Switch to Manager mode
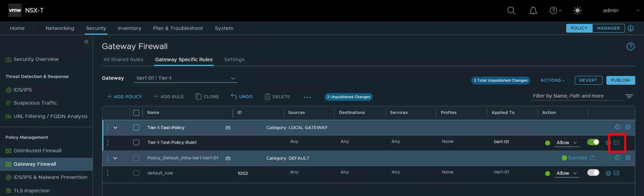Viewport: 644px width, 196px height. 609,28
